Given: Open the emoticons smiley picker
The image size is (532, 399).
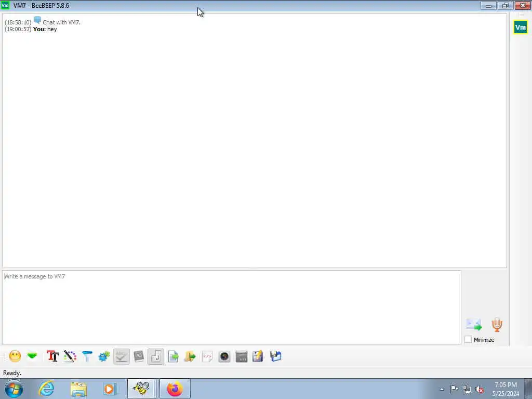Looking at the screenshot, I should tap(15, 356).
